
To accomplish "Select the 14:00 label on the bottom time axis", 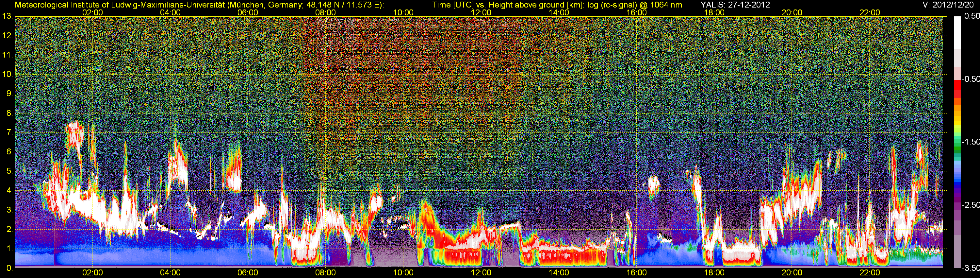I will [559, 273].
